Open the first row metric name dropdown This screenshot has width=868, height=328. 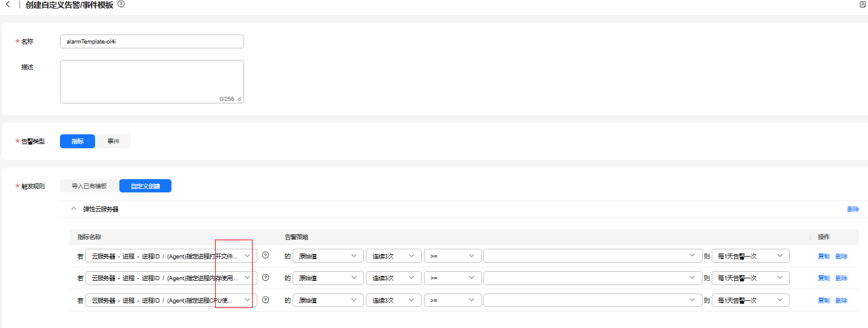coord(171,256)
